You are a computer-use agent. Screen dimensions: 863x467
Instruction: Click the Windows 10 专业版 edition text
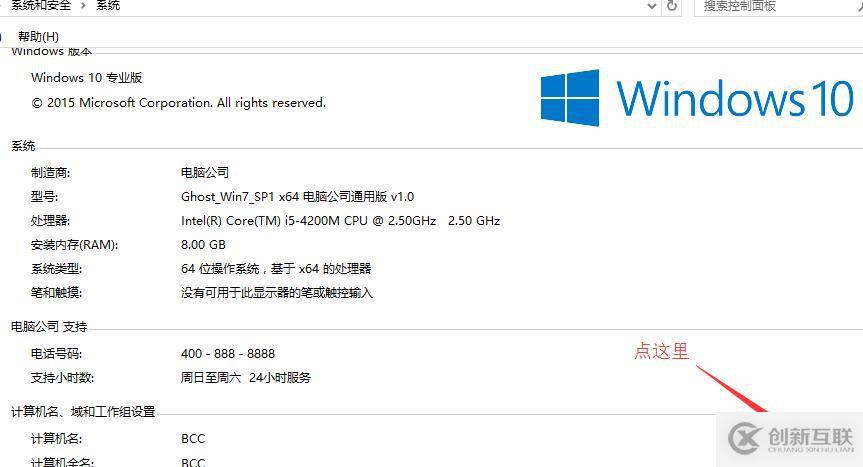(x=86, y=78)
